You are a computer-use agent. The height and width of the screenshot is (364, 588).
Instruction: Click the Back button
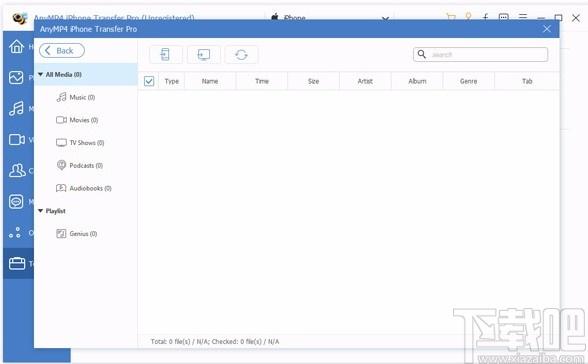click(x=62, y=51)
